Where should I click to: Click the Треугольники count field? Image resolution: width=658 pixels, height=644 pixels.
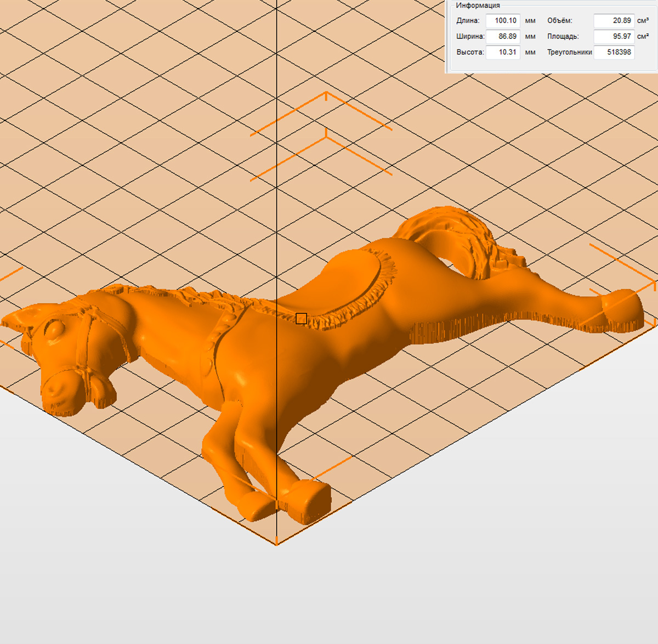614,53
